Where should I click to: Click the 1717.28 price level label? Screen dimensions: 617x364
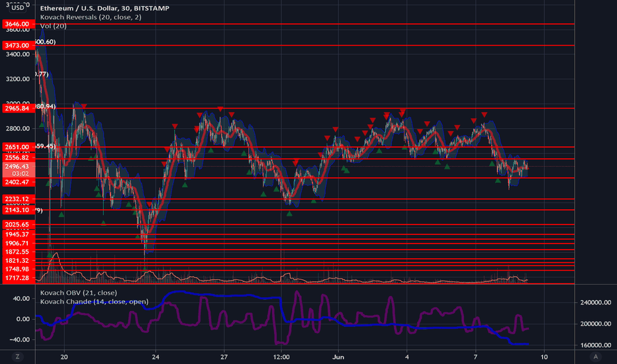tap(19, 278)
